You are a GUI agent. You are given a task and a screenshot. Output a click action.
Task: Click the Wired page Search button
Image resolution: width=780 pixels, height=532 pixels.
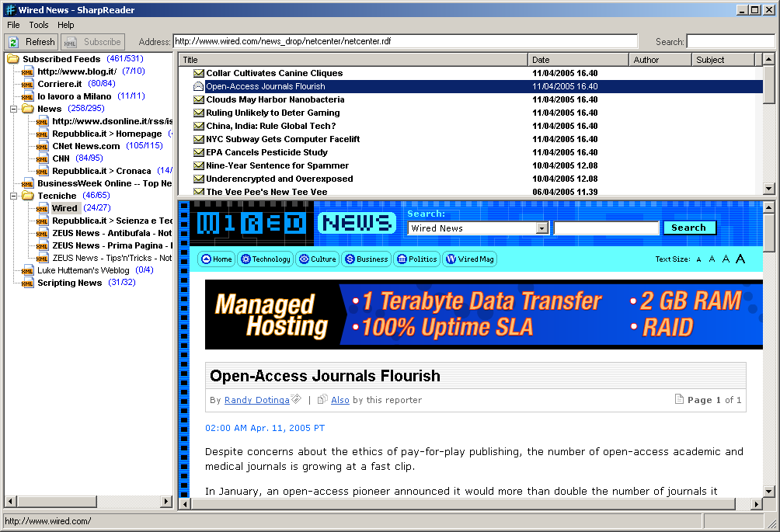[x=689, y=228]
